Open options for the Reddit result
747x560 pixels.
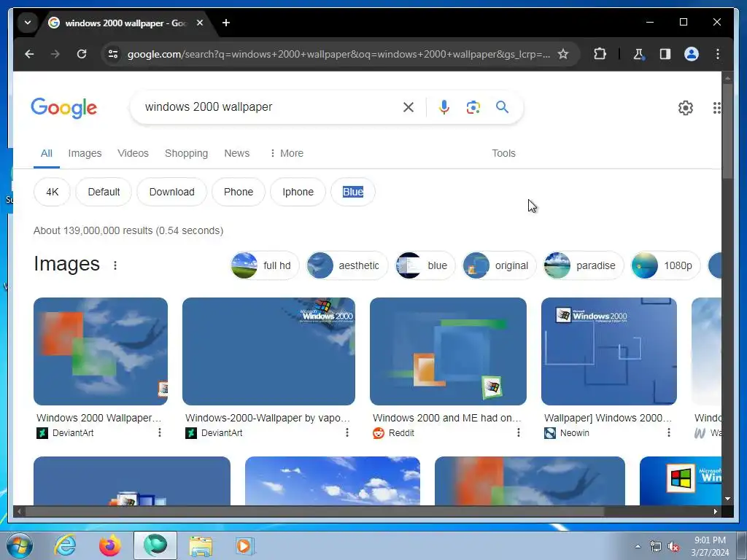pos(519,432)
